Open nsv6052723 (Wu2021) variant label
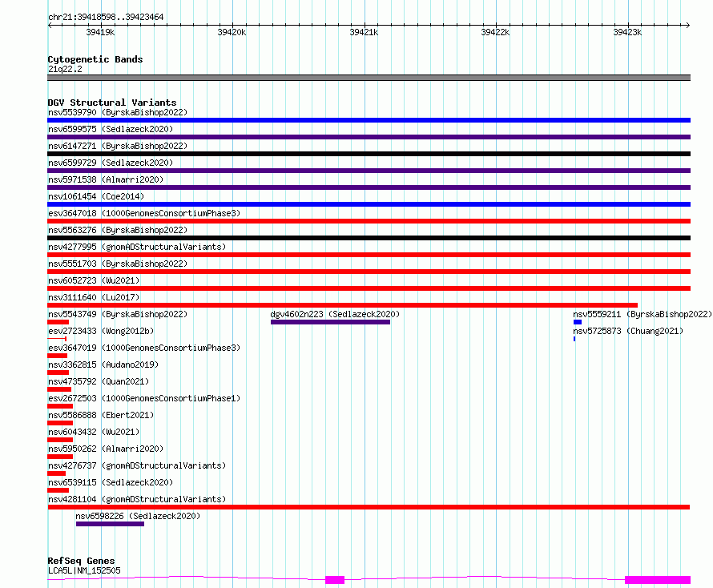This screenshot has height=588, width=713. [x=94, y=280]
